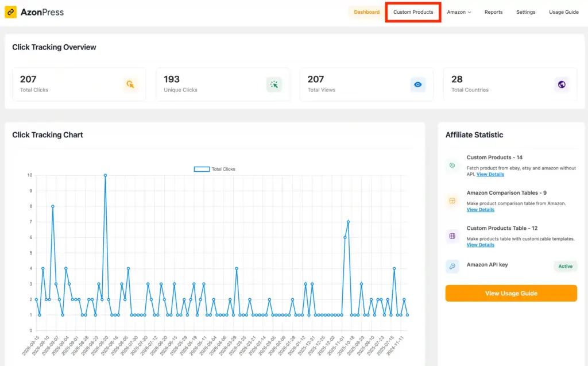588x366 pixels.
Task: Open the Settings menu item
Action: [x=526, y=12]
